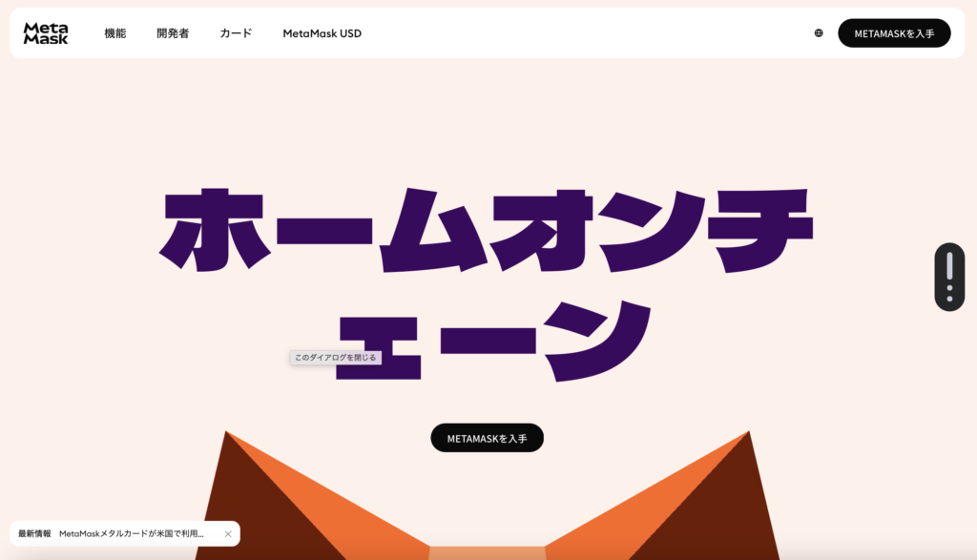Click the このダイアログを閉じる tooltip
Screen dimensions: 977x560
pyautogui.click(x=335, y=358)
